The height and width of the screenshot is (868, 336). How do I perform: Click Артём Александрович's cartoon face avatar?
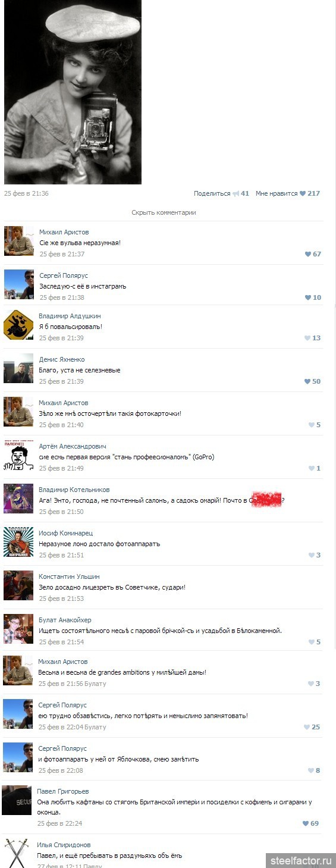[18, 455]
